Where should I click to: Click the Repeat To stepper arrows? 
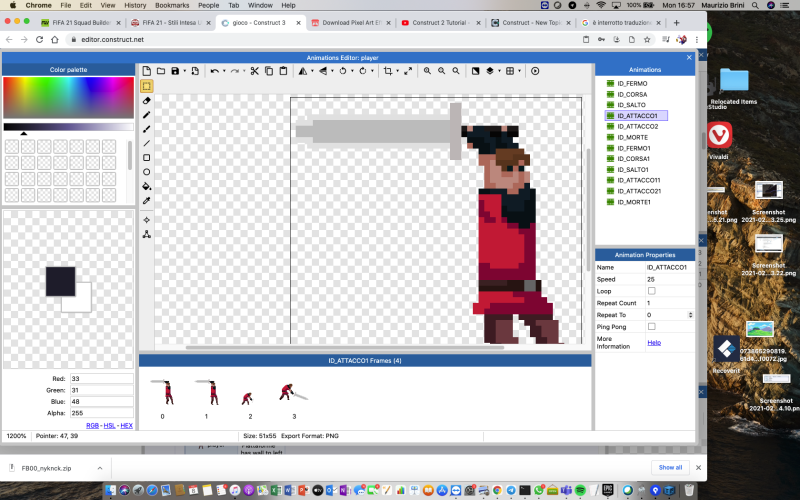pyautogui.click(x=690, y=315)
